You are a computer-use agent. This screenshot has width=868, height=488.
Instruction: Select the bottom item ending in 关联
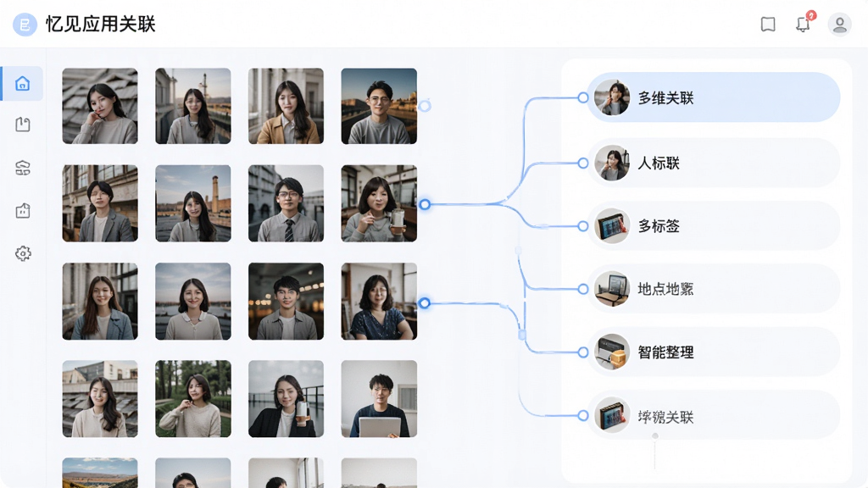coord(713,415)
